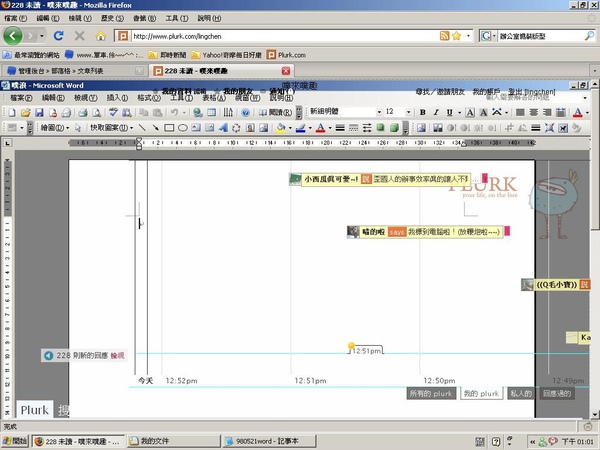Click the Save icon in Word toolbar
Image resolution: width=600 pixels, height=450 pixels.
39,112
